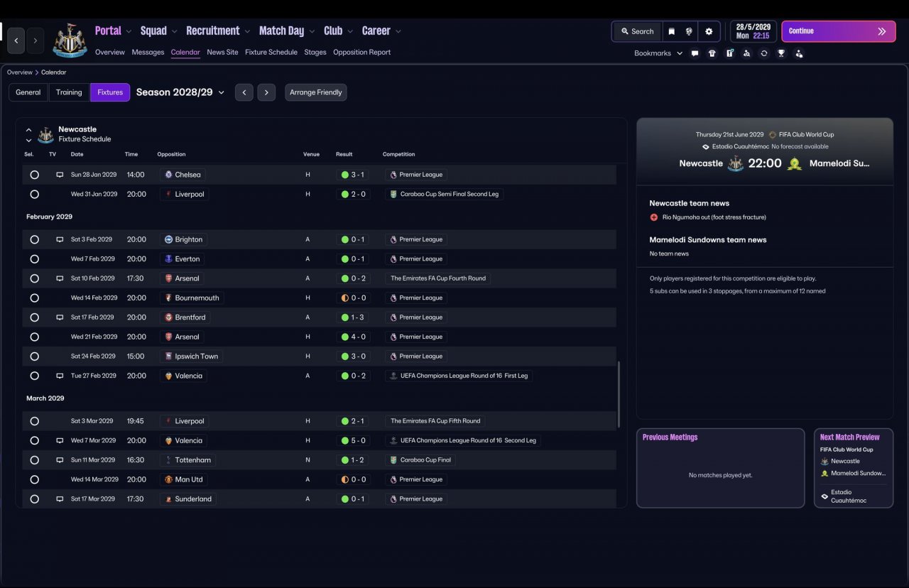Go to the previous season with left arrow
This screenshot has width=909, height=588.
coord(244,92)
